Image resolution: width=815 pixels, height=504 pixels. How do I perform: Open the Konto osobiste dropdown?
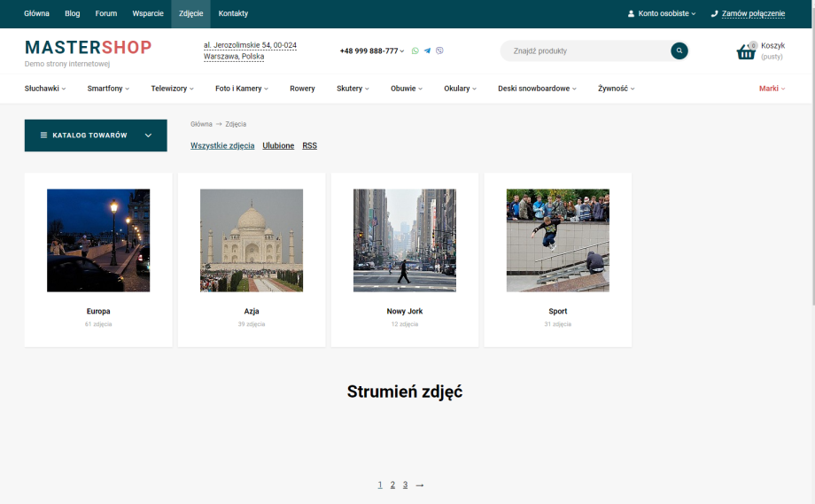pyautogui.click(x=662, y=14)
